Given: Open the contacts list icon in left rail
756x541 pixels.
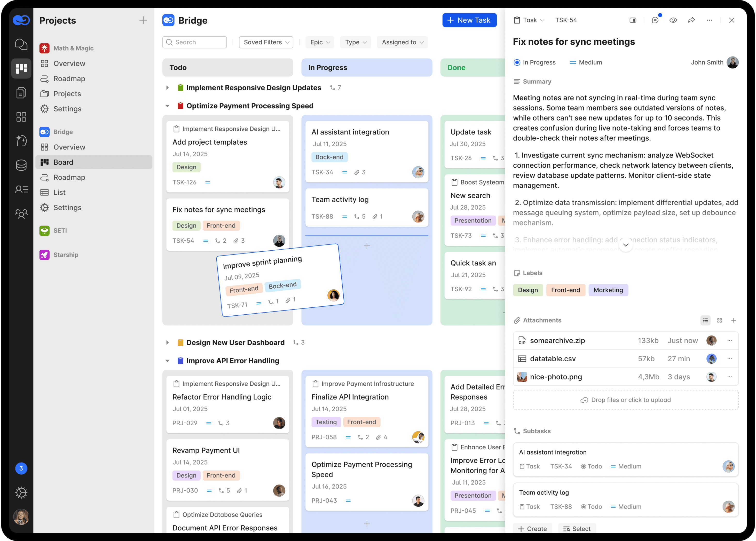Looking at the screenshot, I should click(x=21, y=189).
